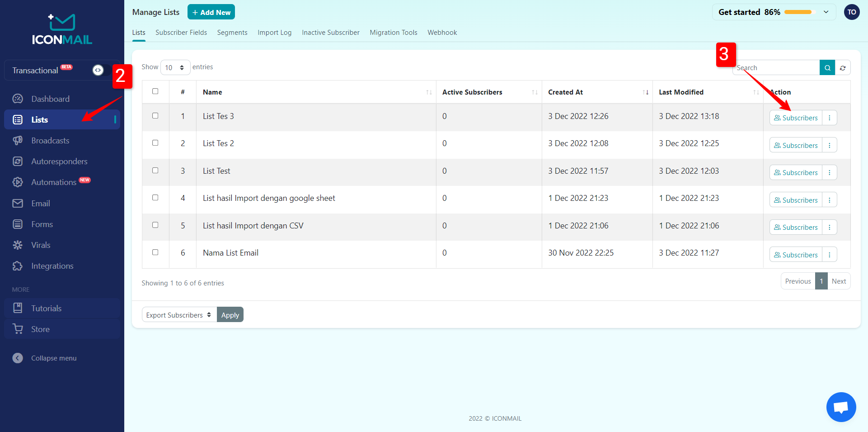Screen dimensions: 868x432
Task: Click the refresh table icon
Action: (x=843, y=68)
